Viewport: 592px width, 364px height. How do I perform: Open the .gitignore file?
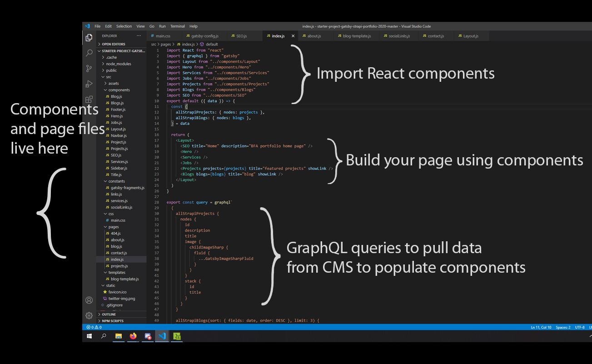click(121, 305)
